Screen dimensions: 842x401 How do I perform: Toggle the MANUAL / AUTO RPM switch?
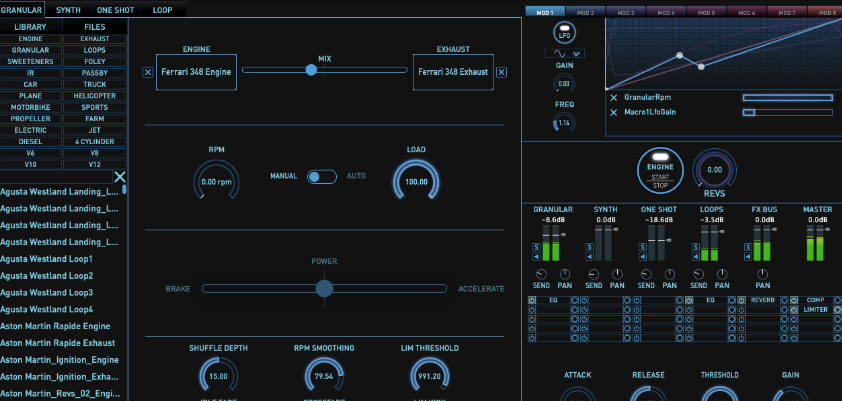coord(322,177)
